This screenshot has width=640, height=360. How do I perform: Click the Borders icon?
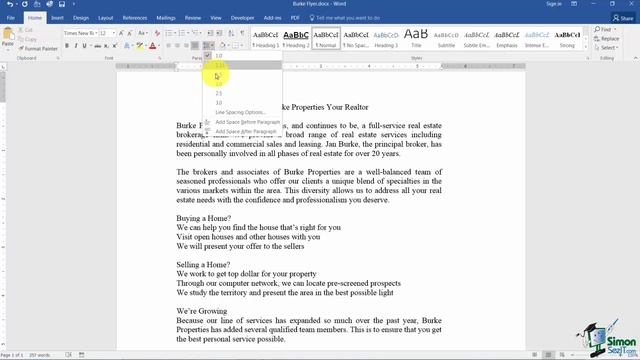236,46
